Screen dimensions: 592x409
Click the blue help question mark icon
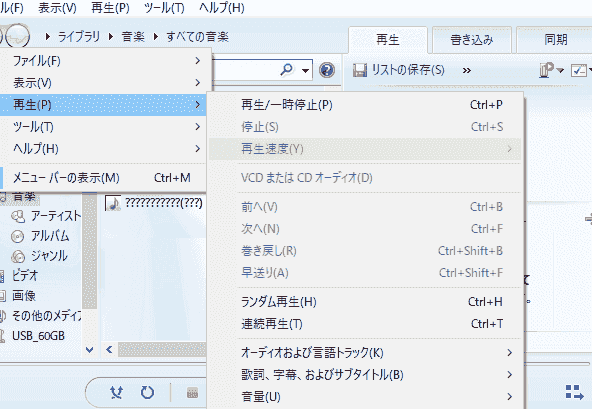pos(327,70)
